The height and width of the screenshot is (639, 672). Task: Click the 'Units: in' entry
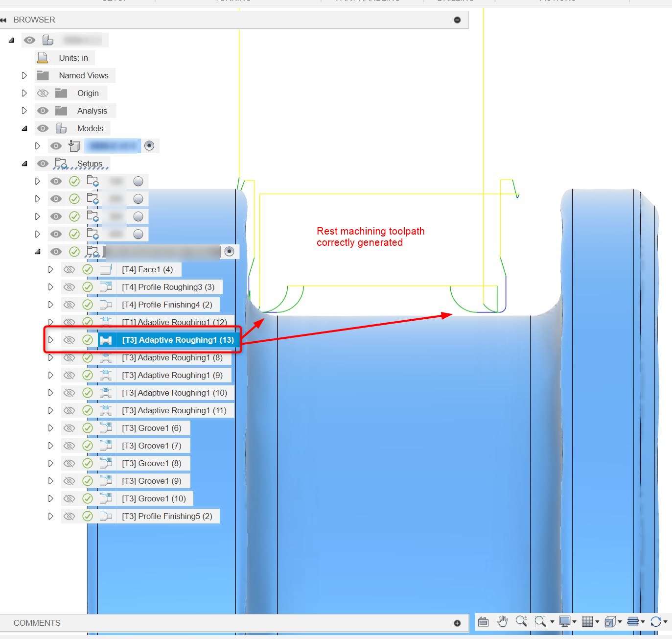(x=73, y=58)
